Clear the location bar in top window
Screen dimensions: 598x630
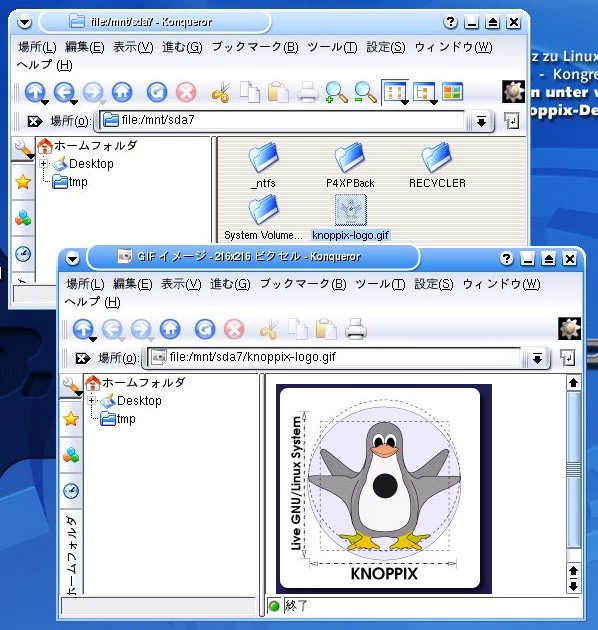click(x=35, y=121)
